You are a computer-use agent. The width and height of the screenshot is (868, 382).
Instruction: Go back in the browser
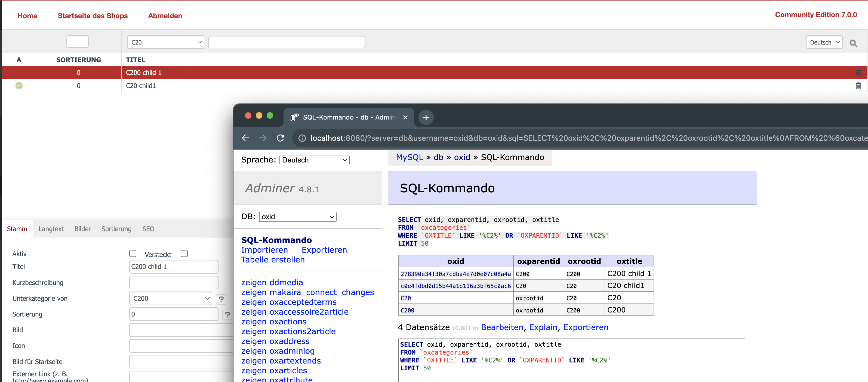click(x=245, y=138)
